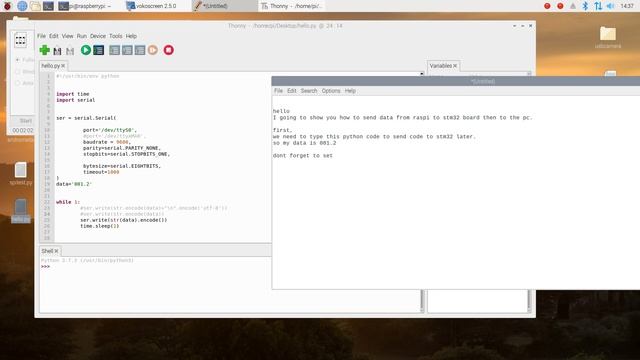Image resolution: width=640 pixels, height=360 pixels.
Task: Stop the program with red Stop icon
Action: pyautogui.click(x=169, y=50)
